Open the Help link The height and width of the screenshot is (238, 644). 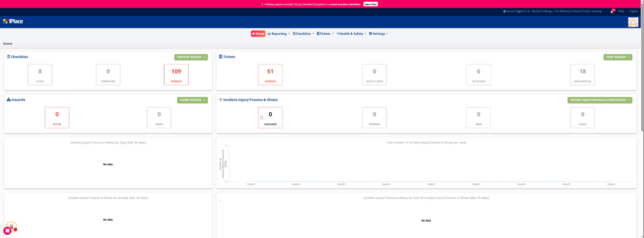pyautogui.click(x=621, y=12)
